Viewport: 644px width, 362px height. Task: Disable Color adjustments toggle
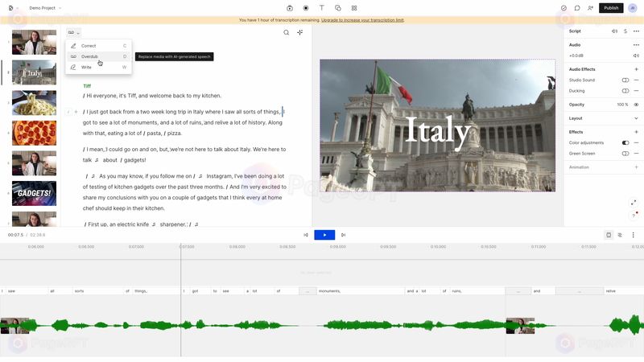625,143
